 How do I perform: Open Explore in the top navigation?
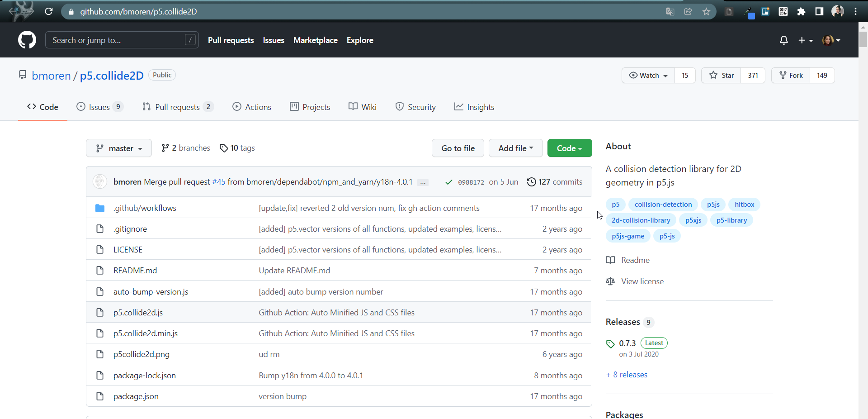[x=360, y=40]
